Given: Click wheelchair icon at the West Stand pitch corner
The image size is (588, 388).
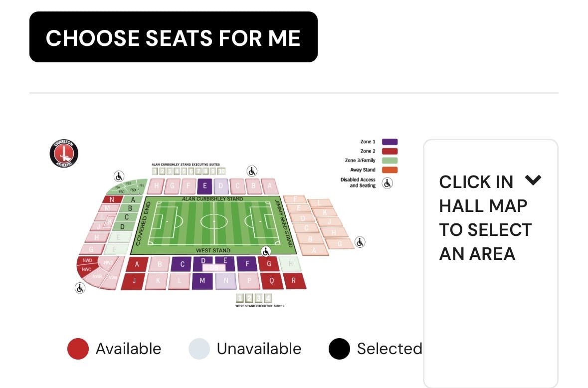Looking at the screenshot, I should click(x=266, y=251).
